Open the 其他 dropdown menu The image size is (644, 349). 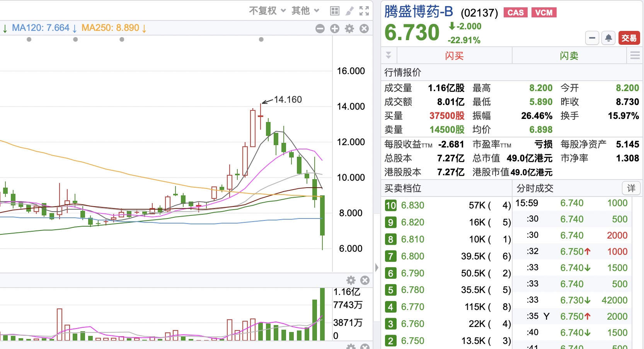305,11
